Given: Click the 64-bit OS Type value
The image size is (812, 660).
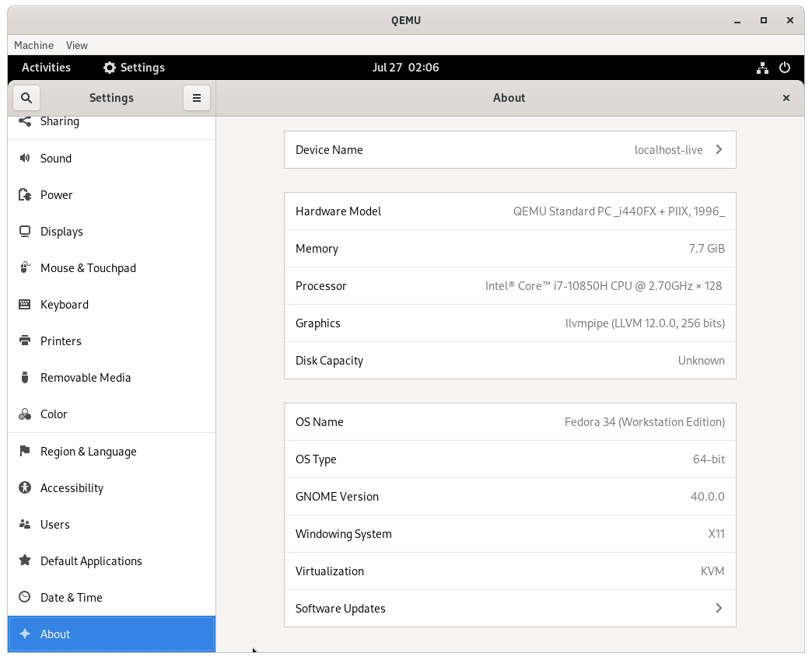Looking at the screenshot, I should click(x=709, y=459).
